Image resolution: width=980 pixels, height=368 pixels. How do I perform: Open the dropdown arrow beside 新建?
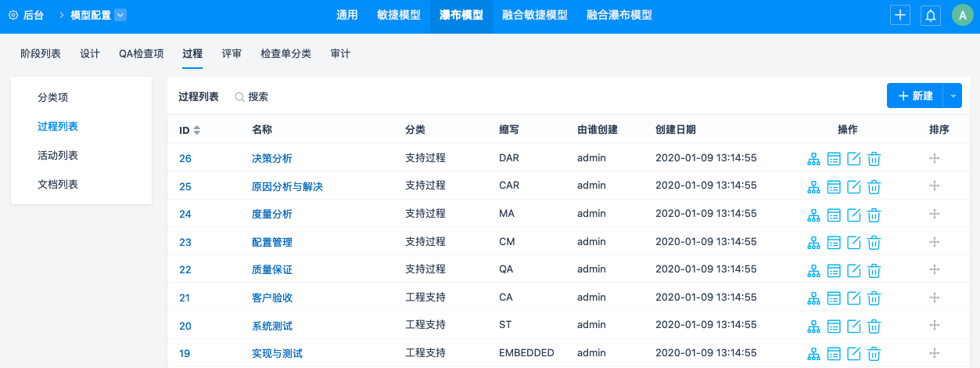click(x=953, y=96)
